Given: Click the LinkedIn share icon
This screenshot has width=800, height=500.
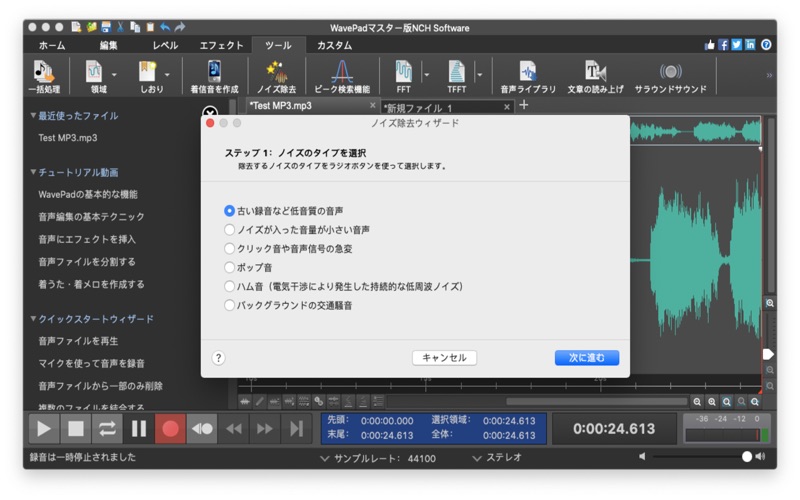Looking at the screenshot, I should [x=750, y=45].
